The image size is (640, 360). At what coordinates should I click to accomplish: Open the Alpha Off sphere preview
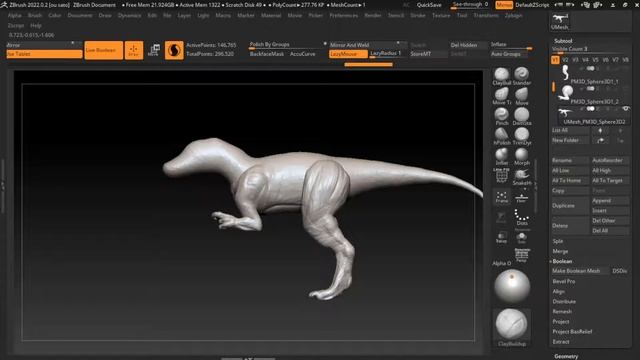512,286
